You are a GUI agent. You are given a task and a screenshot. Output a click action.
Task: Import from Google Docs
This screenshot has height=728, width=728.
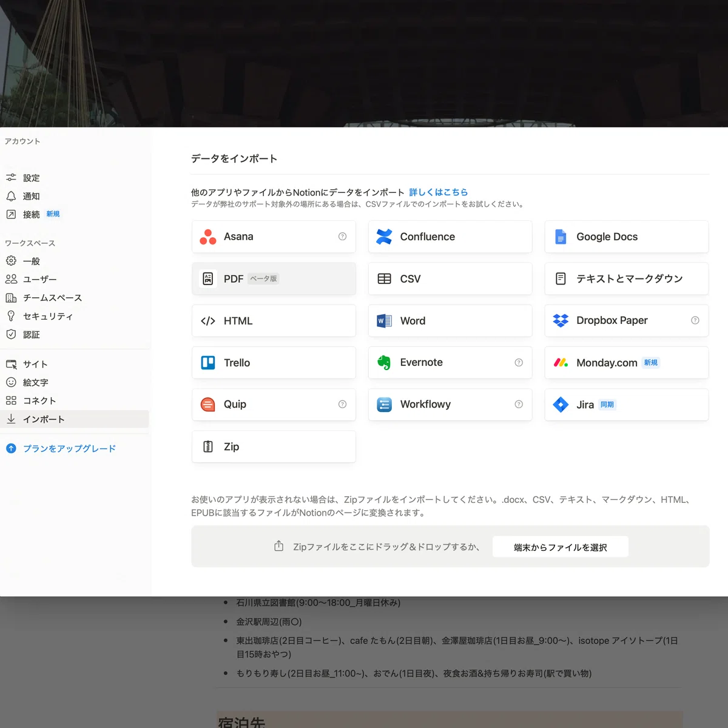click(x=627, y=237)
